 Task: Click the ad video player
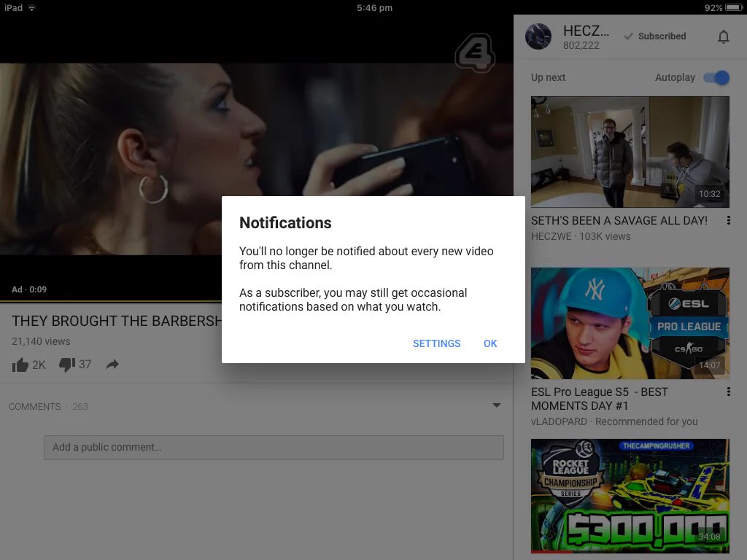(256, 158)
